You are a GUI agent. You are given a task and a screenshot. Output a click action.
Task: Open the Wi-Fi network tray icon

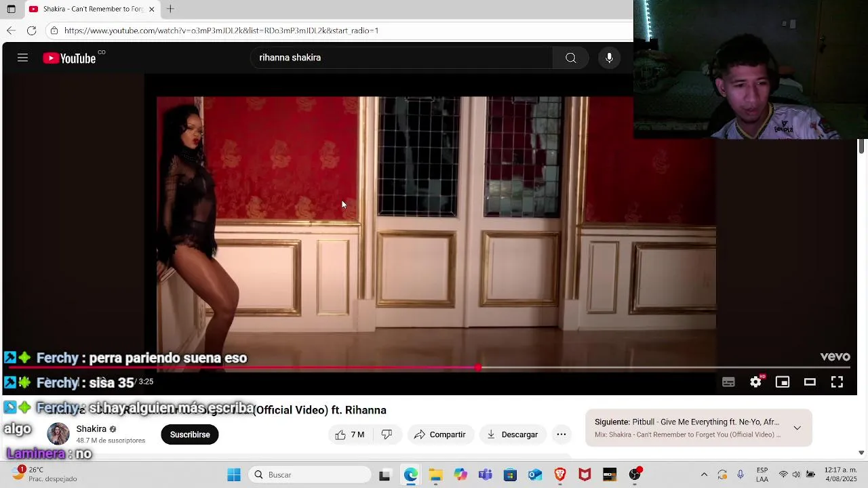(783, 475)
